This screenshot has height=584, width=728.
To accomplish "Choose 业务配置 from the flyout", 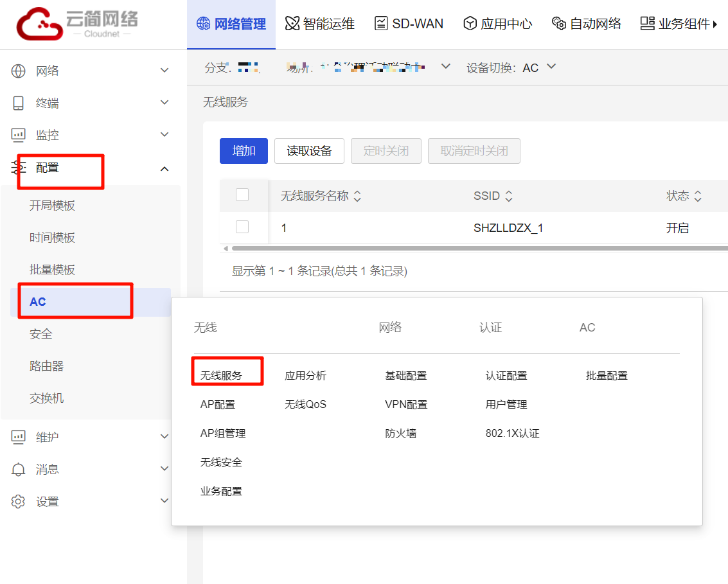I will (222, 491).
